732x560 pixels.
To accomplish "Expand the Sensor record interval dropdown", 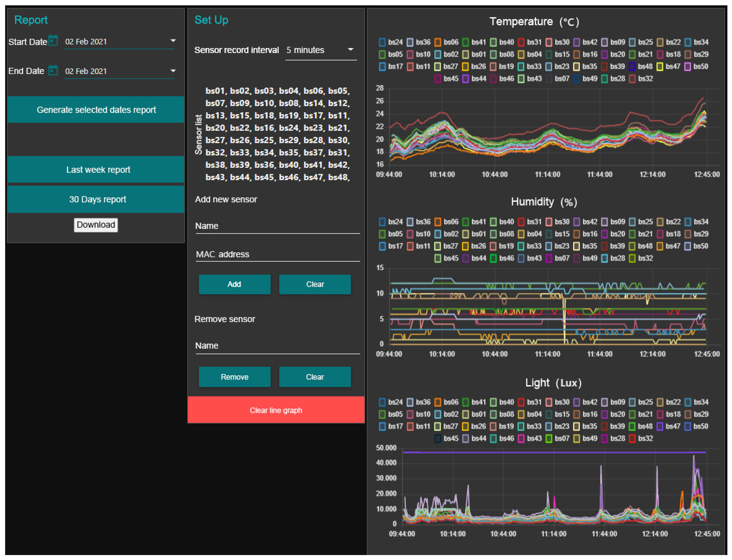I will point(350,50).
